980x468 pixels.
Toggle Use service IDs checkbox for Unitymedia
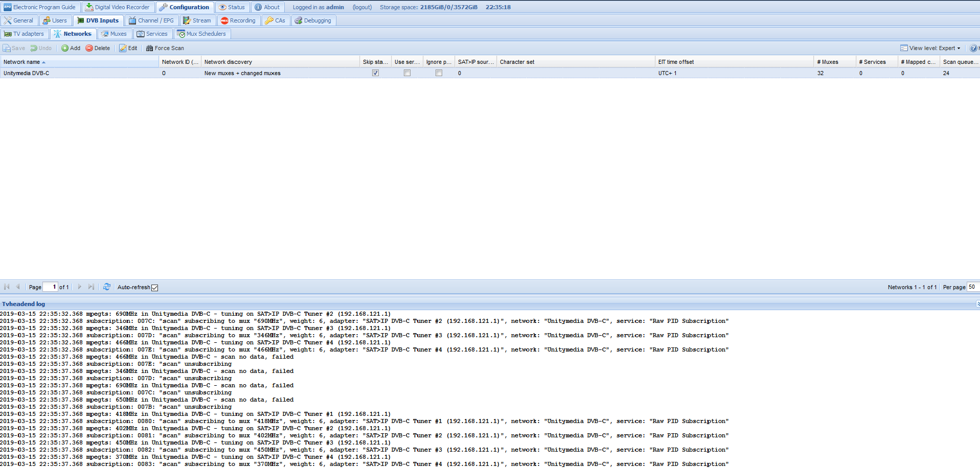pyautogui.click(x=407, y=73)
